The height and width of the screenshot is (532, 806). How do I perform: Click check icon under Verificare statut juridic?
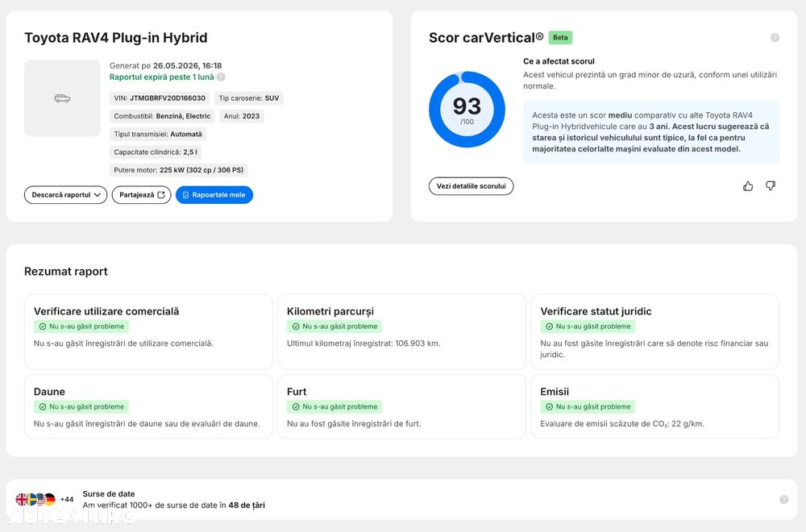[x=550, y=326]
